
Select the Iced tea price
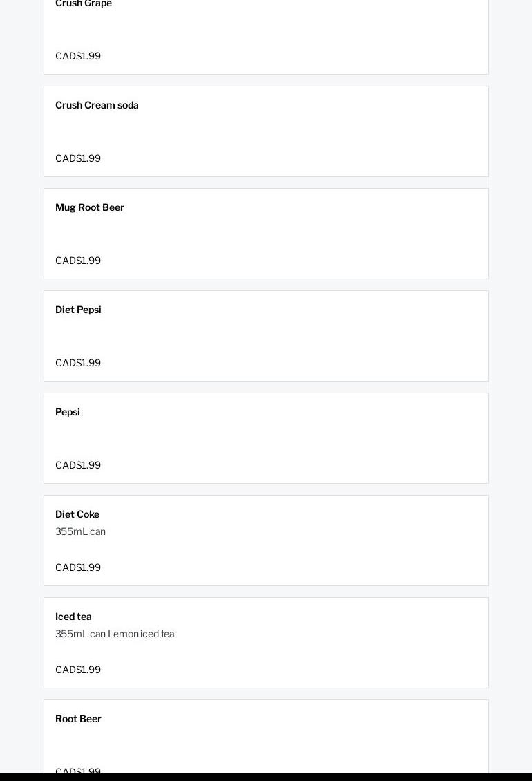click(x=78, y=670)
